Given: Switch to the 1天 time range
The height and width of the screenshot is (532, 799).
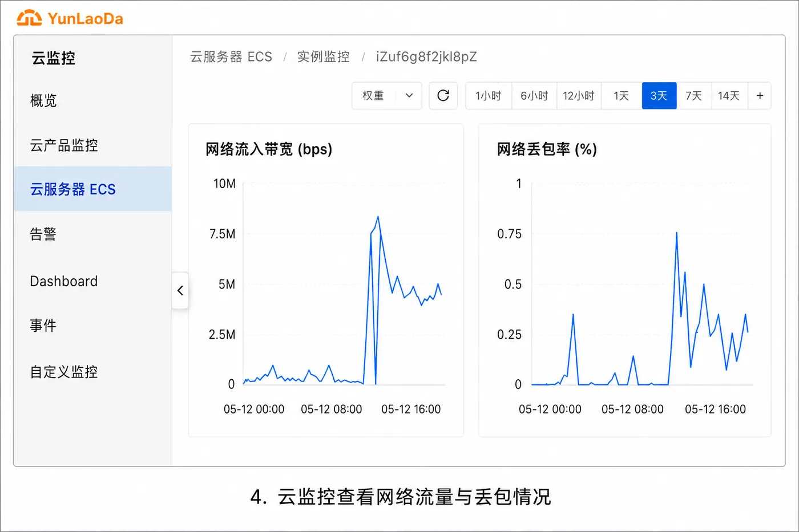Looking at the screenshot, I should [x=622, y=96].
